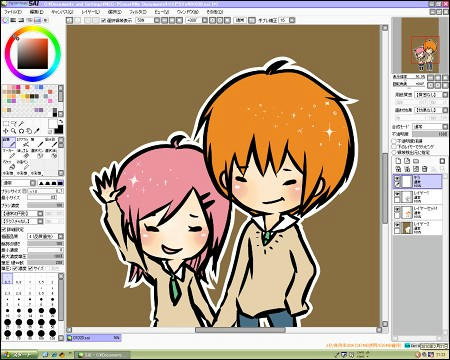This screenshot has width=450, height=360.
Task: Click the minimum size slider field
Action: (x=43, y=198)
